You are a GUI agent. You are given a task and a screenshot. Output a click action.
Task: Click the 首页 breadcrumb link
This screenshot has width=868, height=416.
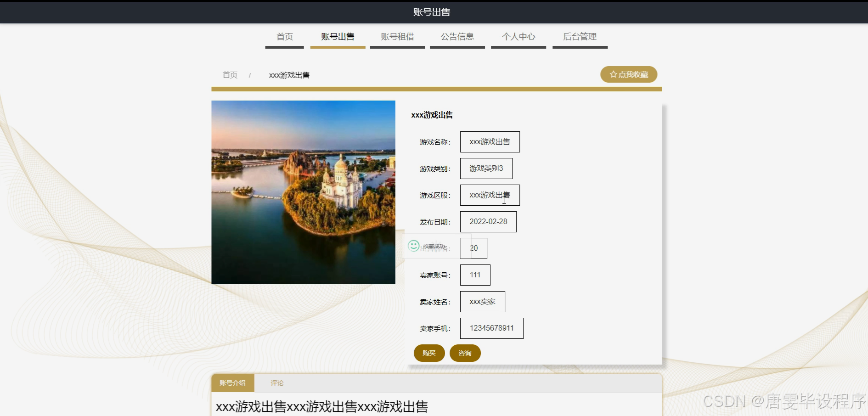[230, 75]
